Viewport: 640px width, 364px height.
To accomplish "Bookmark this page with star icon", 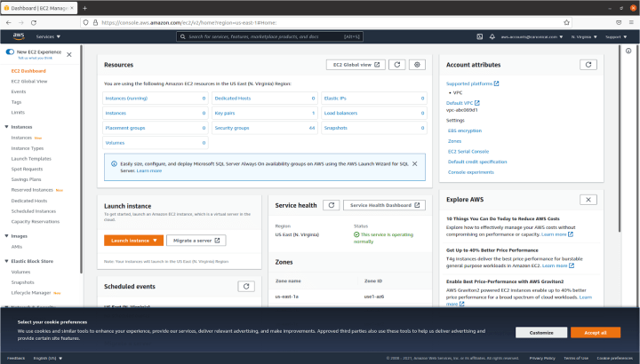I will pyautogui.click(x=566, y=23).
